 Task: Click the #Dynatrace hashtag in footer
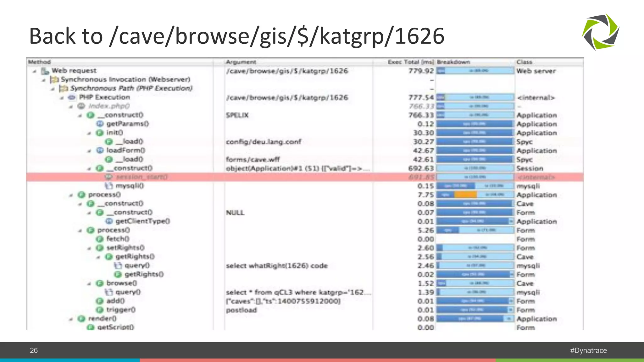(x=588, y=350)
